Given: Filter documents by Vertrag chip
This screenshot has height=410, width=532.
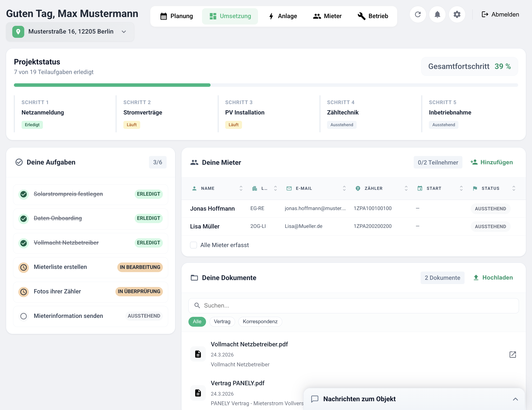Looking at the screenshot, I should pos(222,322).
